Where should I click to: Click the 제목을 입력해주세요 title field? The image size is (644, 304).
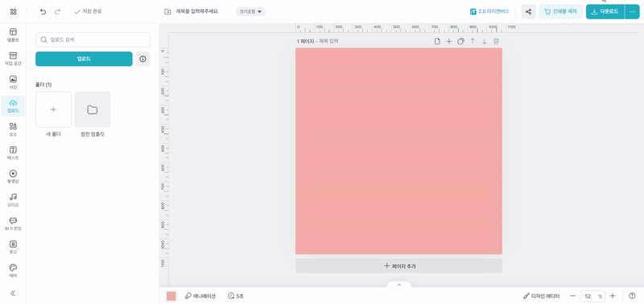click(197, 11)
